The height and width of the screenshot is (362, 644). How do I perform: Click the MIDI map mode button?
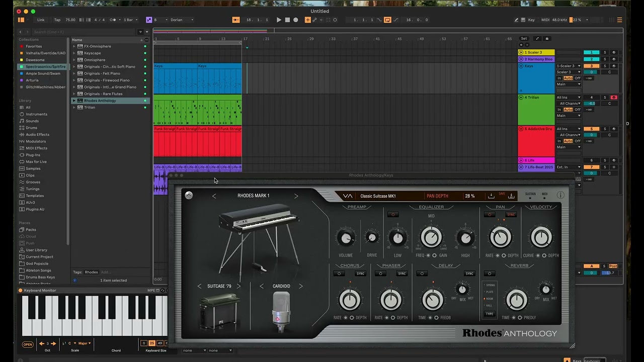(545, 20)
